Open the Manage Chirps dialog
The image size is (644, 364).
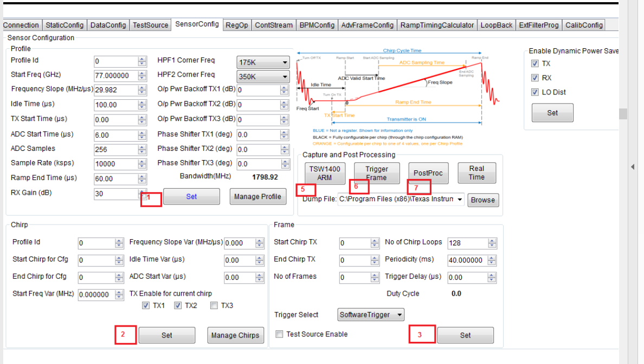tap(235, 335)
